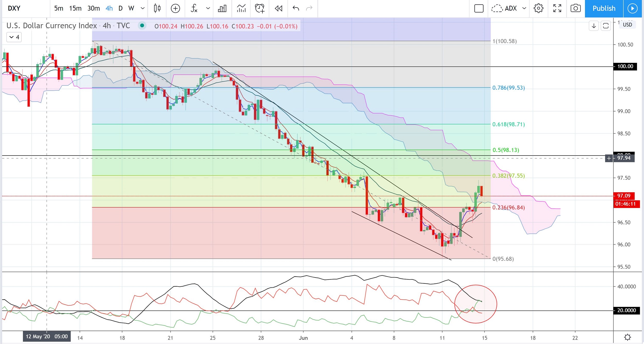Click the 1(100.58) Fibonacci level label

tap(504, 41)
